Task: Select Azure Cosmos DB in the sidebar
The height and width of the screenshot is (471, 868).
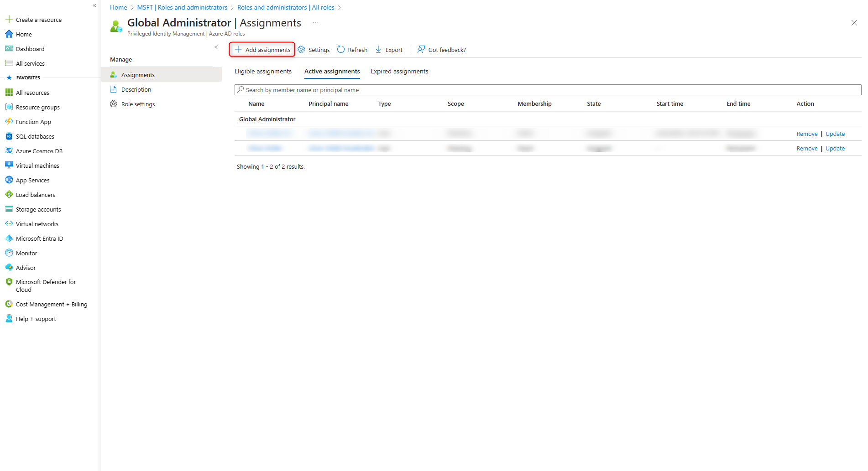Action: tap(39, 150)
